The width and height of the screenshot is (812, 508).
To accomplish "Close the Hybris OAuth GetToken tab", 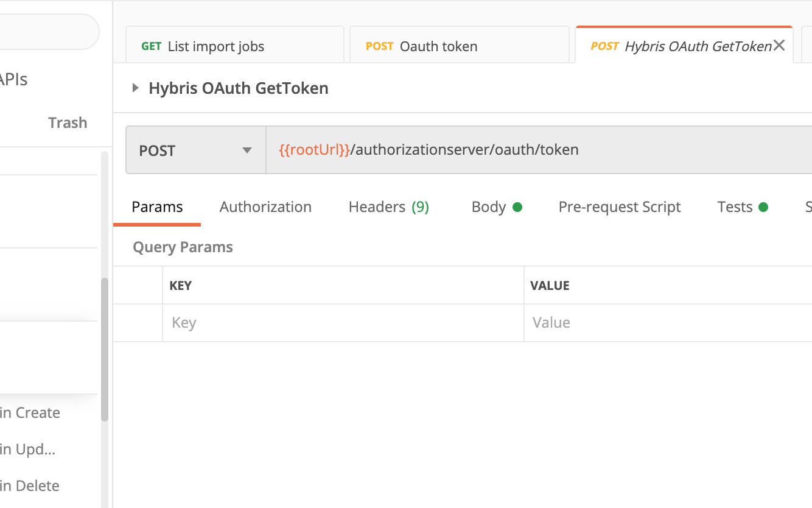I will point(779,46).
